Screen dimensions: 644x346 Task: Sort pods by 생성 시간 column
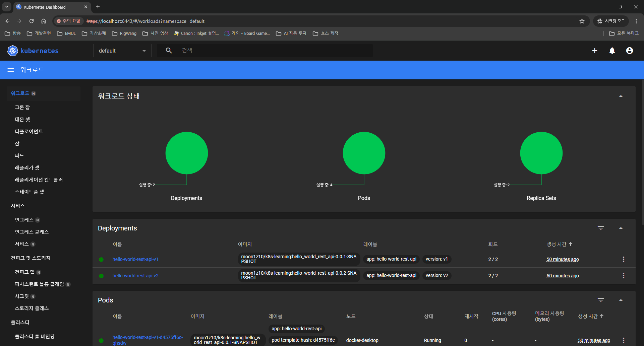591,316
